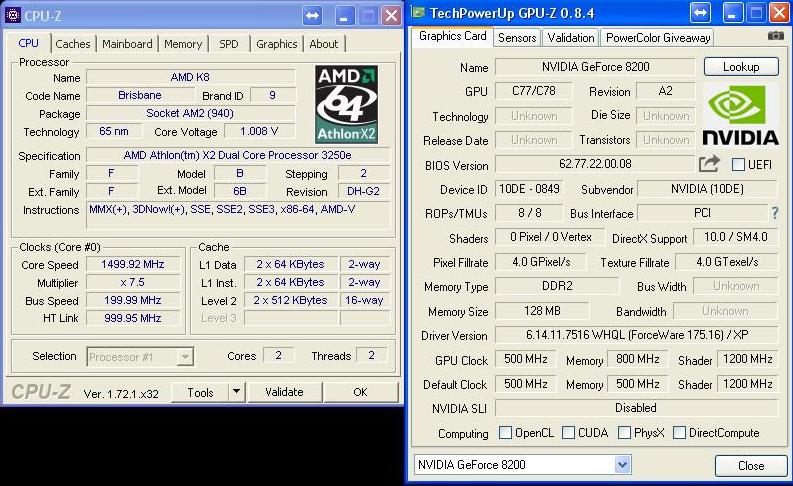This screenshot has height=486, width=793.
Task: Click the BIOS Version field 62.77.22.00.08
Action: click(595, 164)
